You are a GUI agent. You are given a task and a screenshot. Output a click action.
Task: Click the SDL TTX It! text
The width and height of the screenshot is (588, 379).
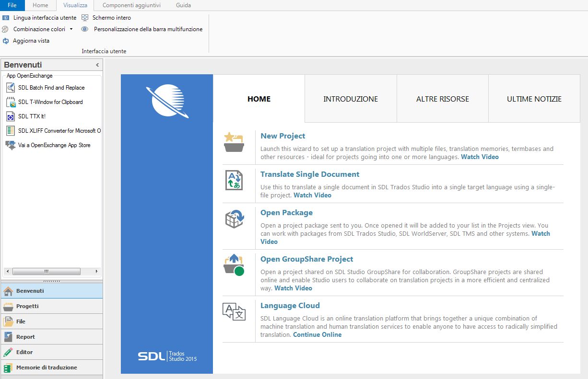(x=32, y=116)
